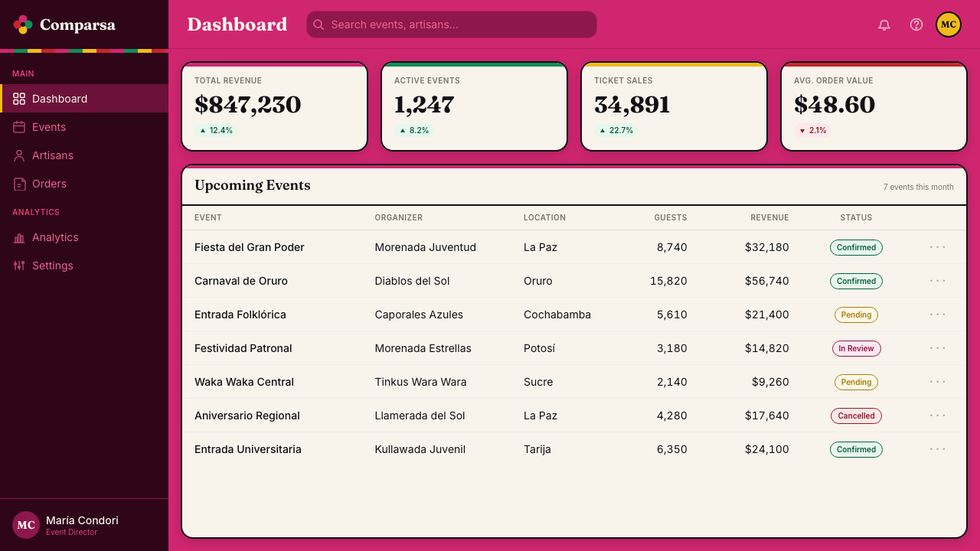Open the Orders page

tap(84, 184)
